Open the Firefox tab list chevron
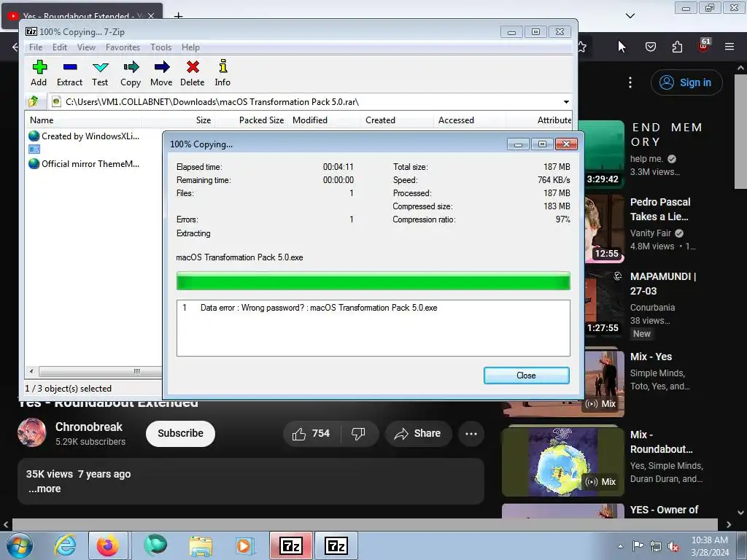This screenshot has height=560, width=747. click(630, 16)
